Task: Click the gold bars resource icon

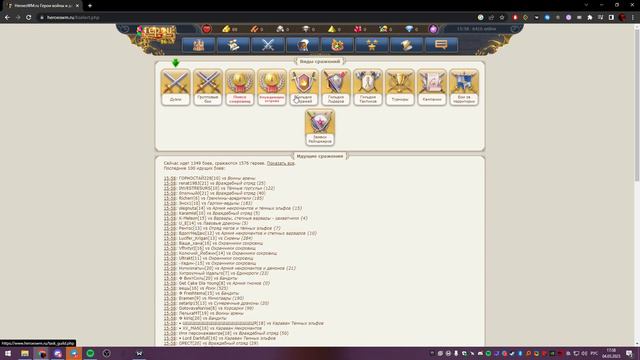Action: tap(226, 29)
